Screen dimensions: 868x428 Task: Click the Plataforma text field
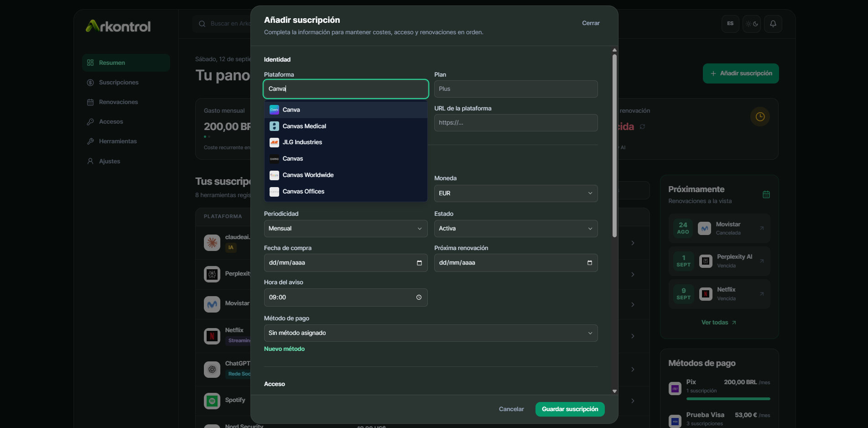tap(346, 89)
